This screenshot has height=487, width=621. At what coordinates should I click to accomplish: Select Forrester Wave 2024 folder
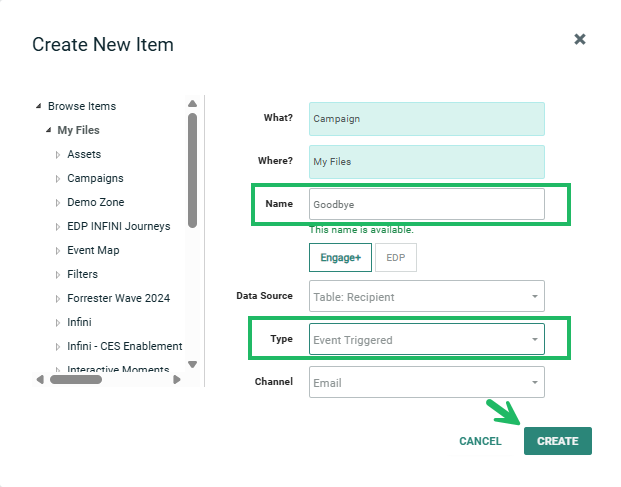coord(118,298)
